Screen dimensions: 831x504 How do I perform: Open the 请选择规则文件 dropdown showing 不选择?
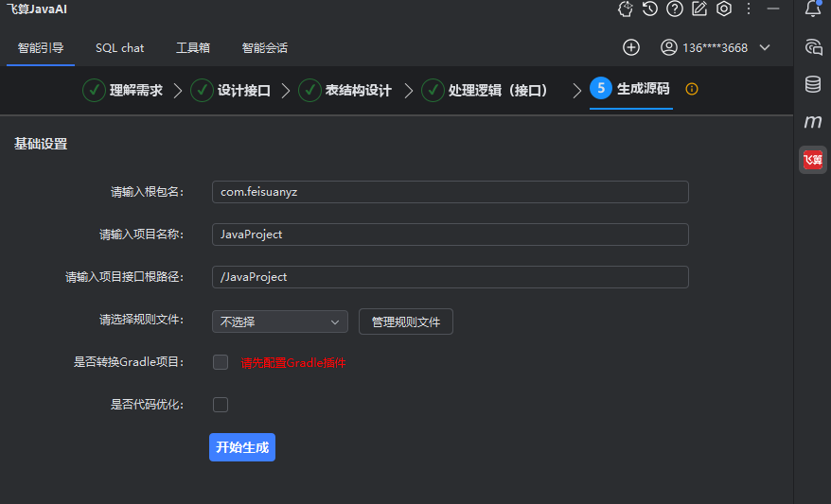(x=280, y=322)
